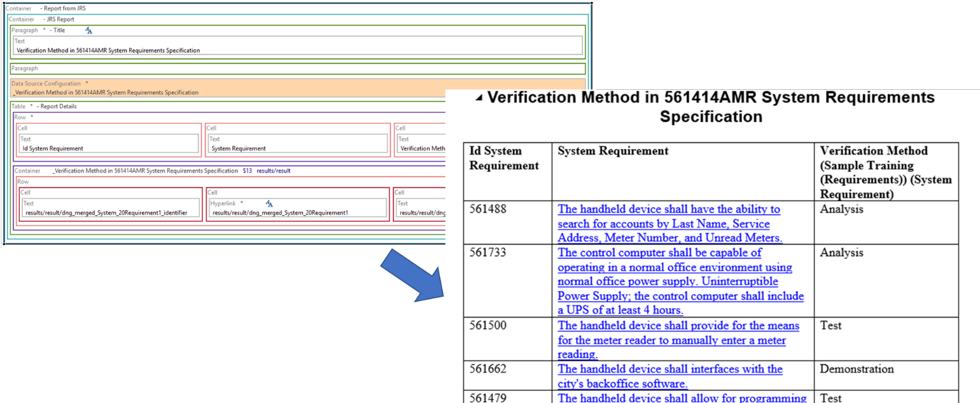Click the 'Id System Requirement' text element
980x403 pixels.
pos(109,144)
